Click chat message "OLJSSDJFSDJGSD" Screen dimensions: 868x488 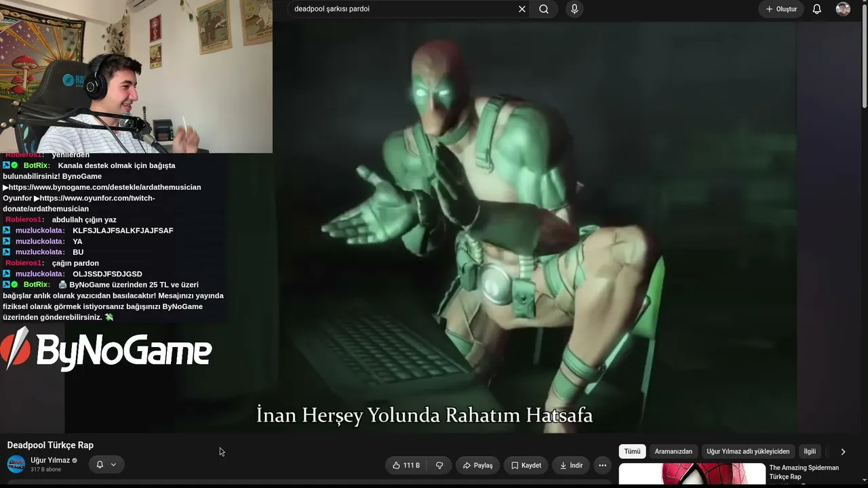click(x=107, y=274)
